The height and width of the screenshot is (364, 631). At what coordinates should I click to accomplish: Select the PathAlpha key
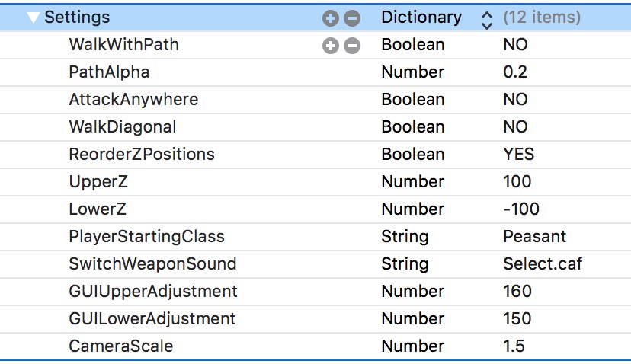point(109,72)
